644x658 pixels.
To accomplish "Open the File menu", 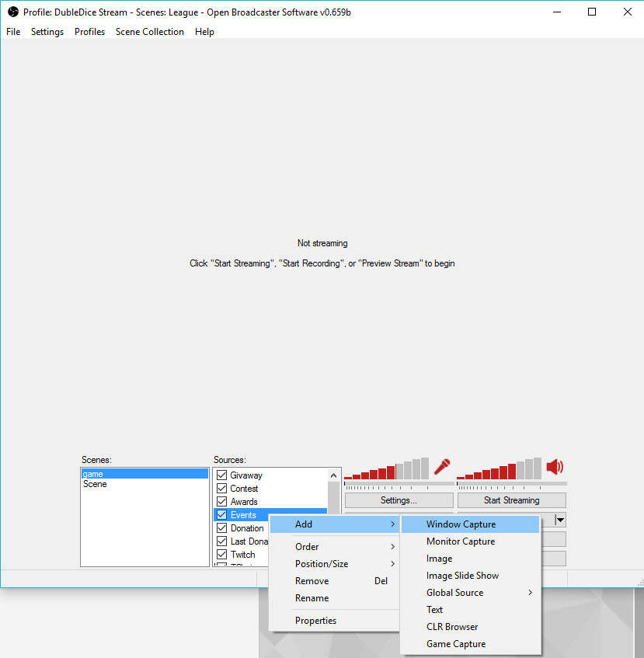I will 13,32.
